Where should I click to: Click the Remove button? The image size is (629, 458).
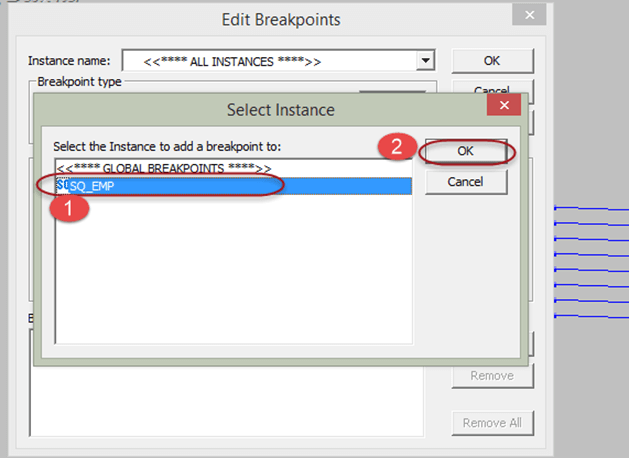pyautogui.click(x=490, y=376)
